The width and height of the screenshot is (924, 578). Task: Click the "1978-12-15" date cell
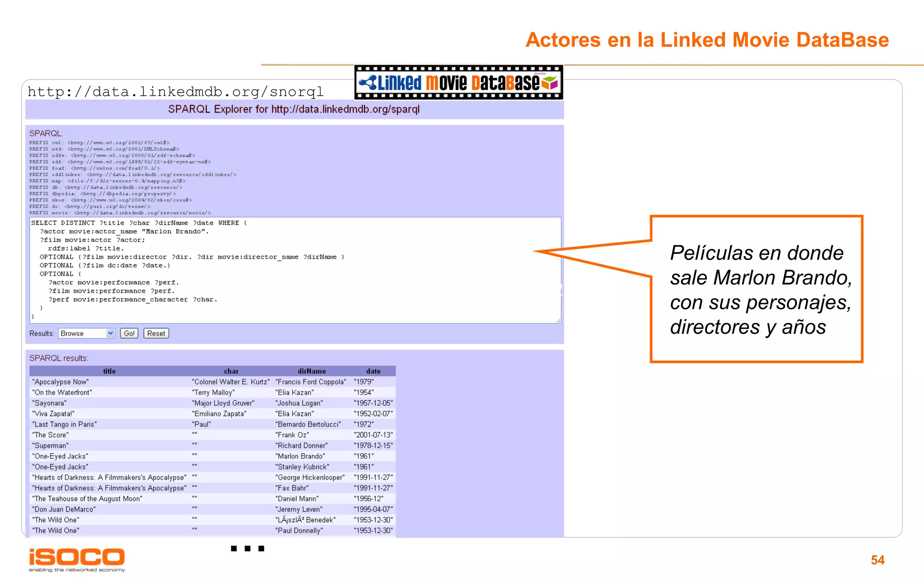click(x=373, y=446)
